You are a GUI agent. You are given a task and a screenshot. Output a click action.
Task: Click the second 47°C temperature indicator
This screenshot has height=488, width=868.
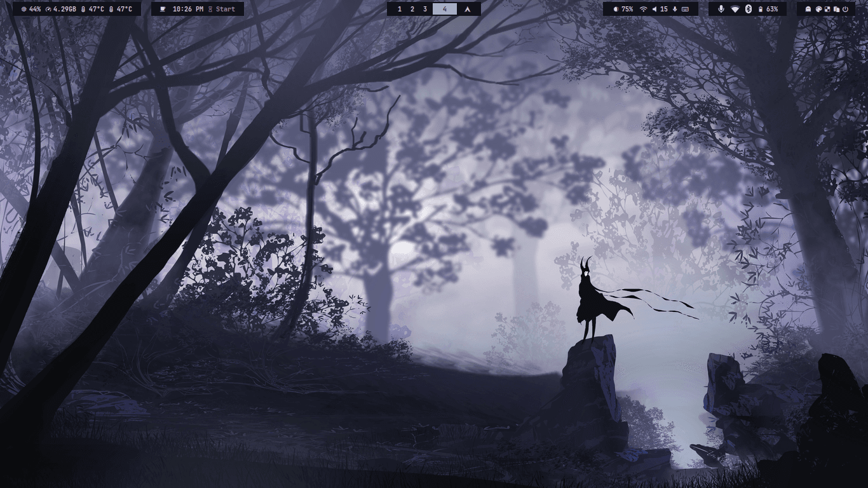pos(121,9)
